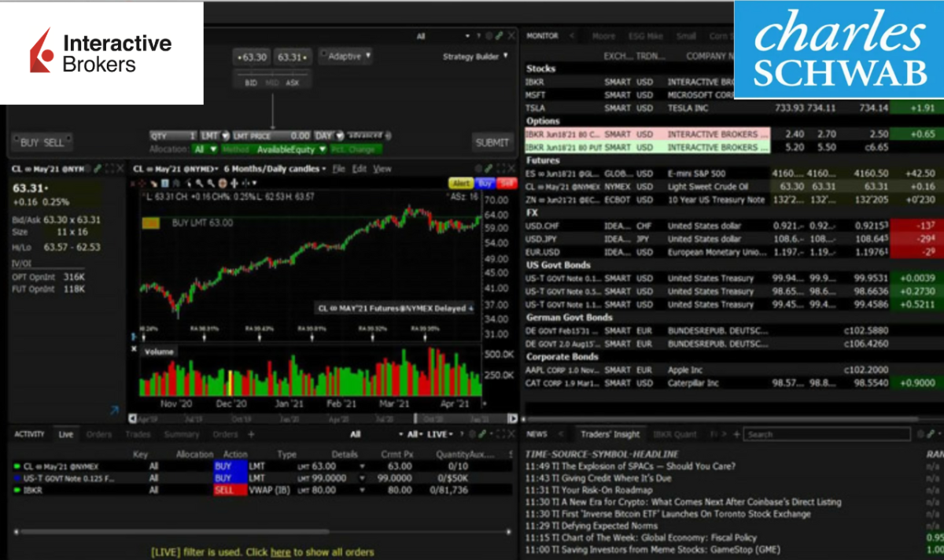Click the yellow BUY LMT order marker on chart
944x560 pixels.
coord(150,223)
